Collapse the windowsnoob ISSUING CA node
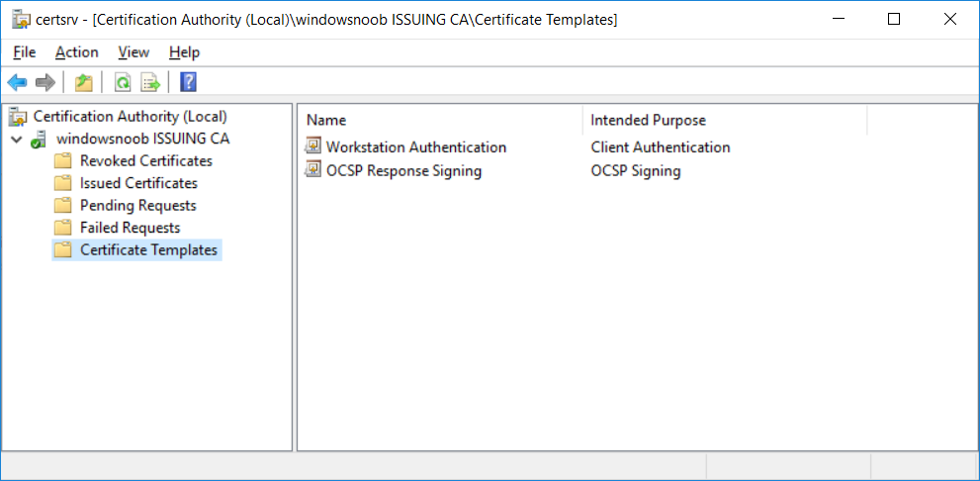This screenshot has width=980, height=481. point(16,139)
